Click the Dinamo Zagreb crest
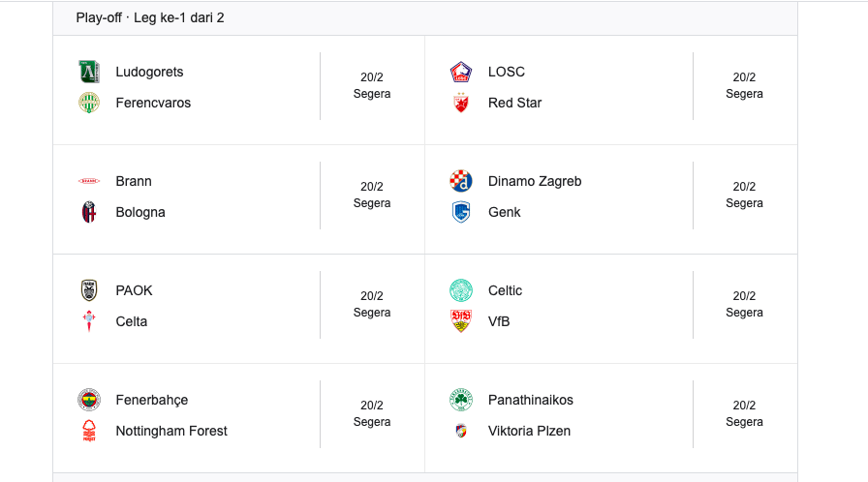This screenshot has height=482, width=868. click(x=461, y=181)
